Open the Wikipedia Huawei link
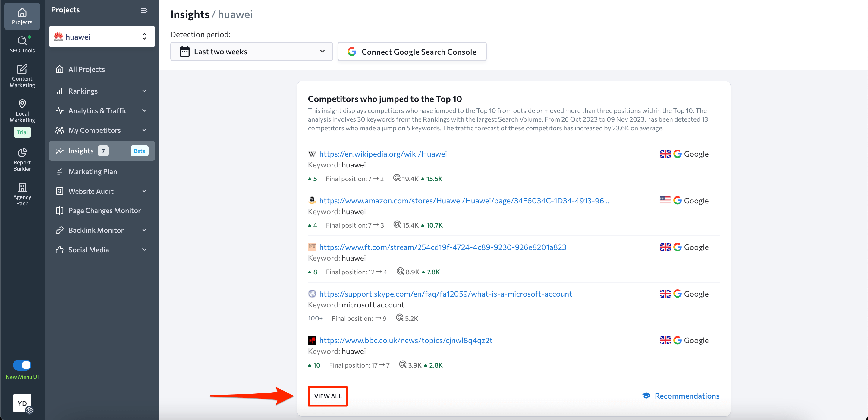 click(383, 154)
